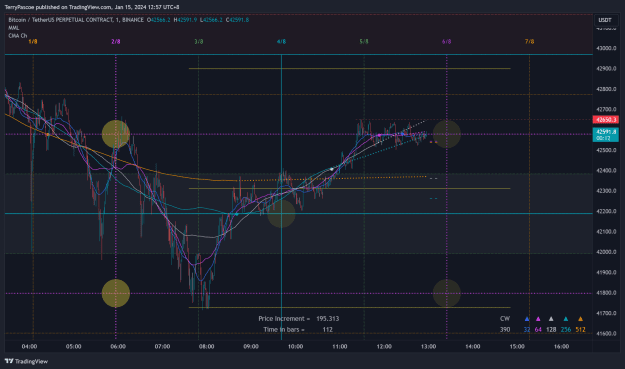This screenshot has width=625, height=369.
Task: Click the white triangle above 128
Action: pyautogui.click(x=551, y=319)
